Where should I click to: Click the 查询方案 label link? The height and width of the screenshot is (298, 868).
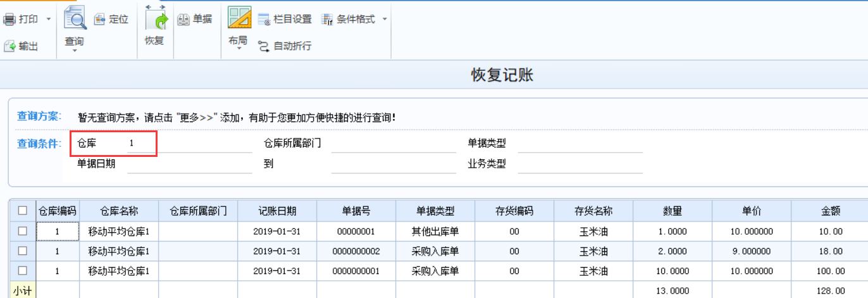coord(39,117)
